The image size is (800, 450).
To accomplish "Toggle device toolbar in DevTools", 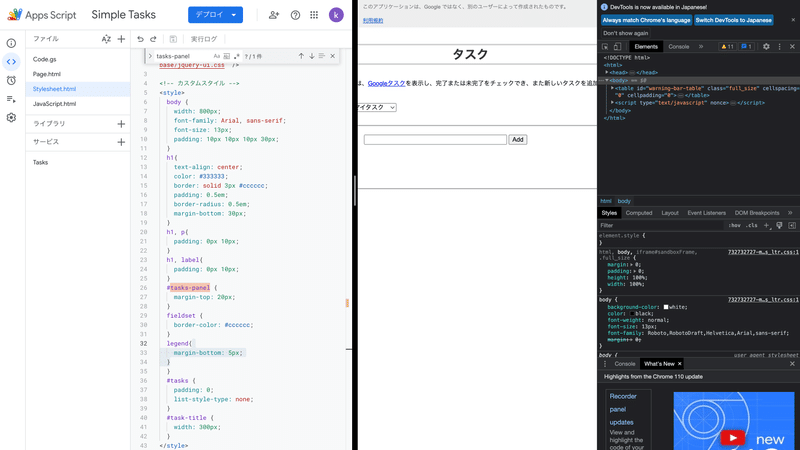I will [x=617, y=46].
